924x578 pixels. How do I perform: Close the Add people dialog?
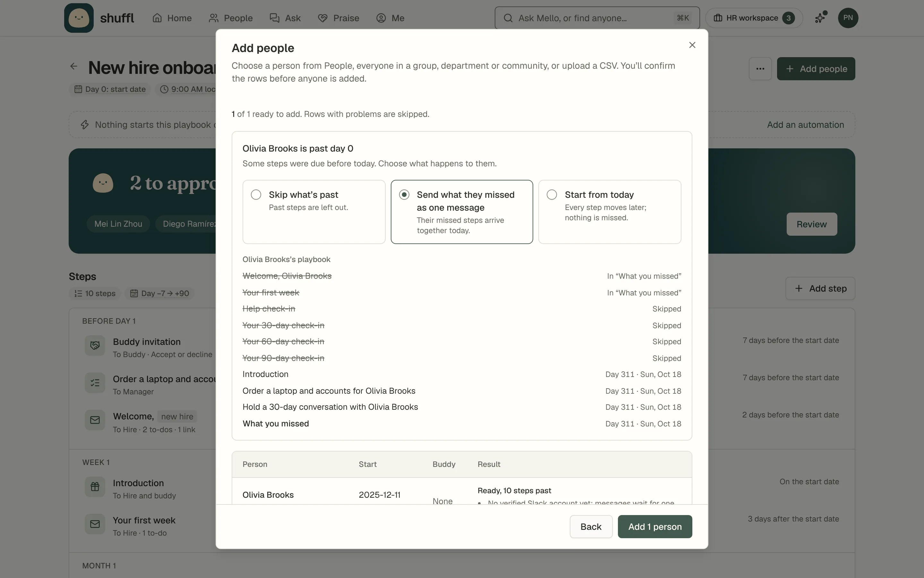pos(692,45)
